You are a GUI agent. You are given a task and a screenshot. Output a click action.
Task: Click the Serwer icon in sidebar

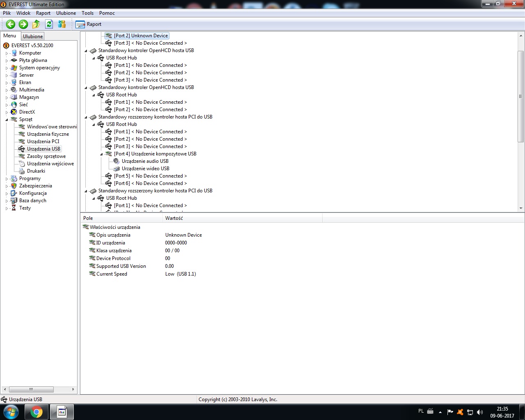(x=14, y=75)
